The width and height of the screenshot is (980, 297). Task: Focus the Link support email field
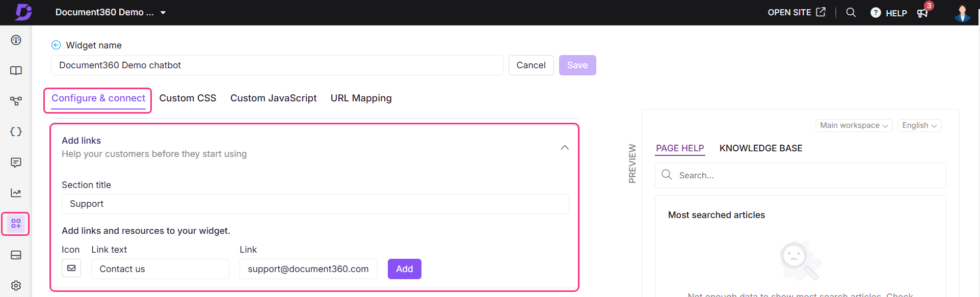coord(308,269)
